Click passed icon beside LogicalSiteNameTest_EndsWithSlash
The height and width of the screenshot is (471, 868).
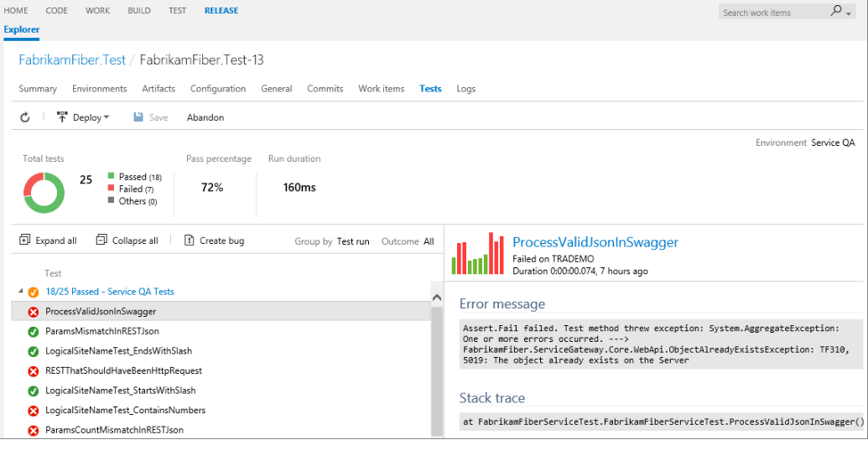(x=34, y=351)
